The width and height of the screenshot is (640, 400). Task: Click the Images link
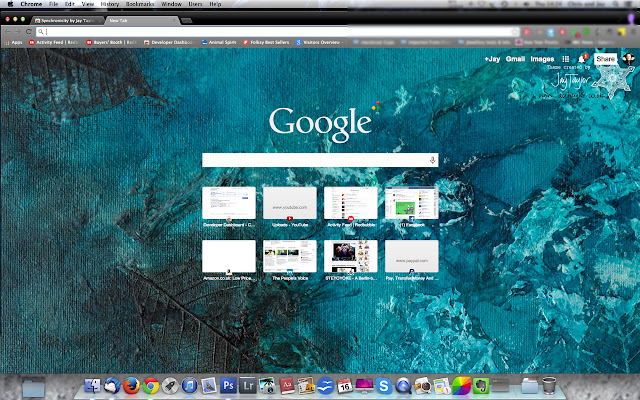pos(542,59)
